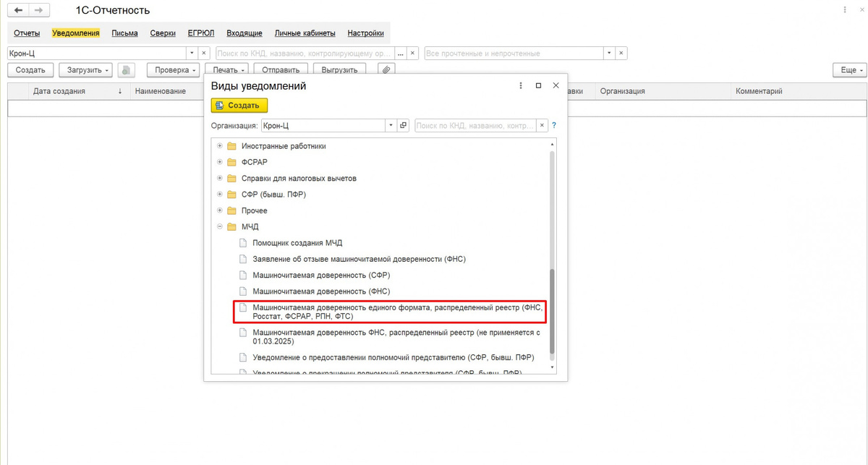Select Машиночитаемая доверенность ФНС, распределенный реестр item
868x465 pixels.
tap(396, 337)
